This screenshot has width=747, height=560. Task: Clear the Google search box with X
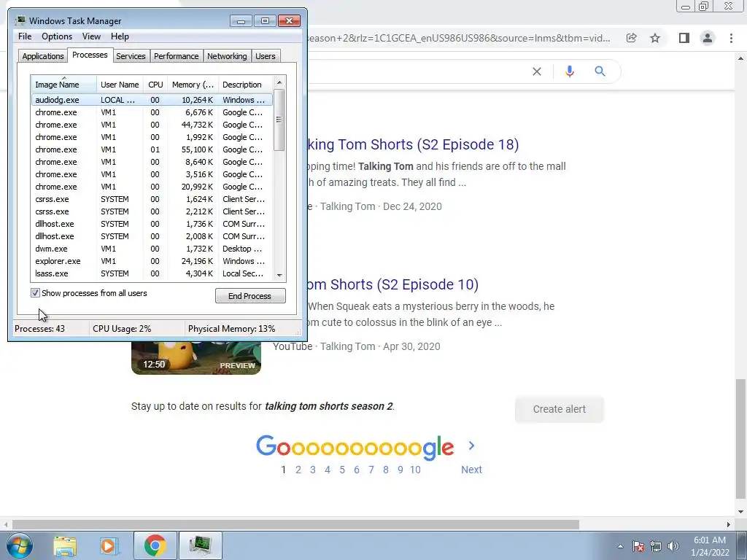[x=537, y=71]
